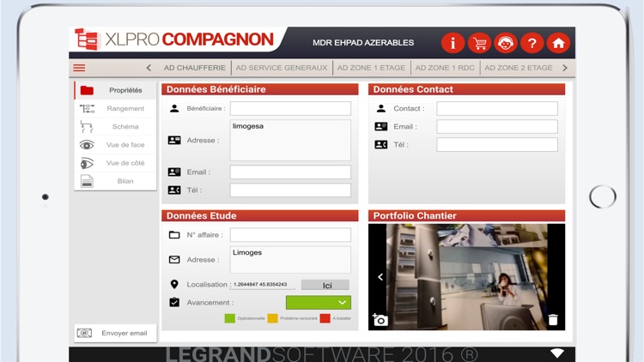Click the Bénéficiaire Email field

coord(290,172)
